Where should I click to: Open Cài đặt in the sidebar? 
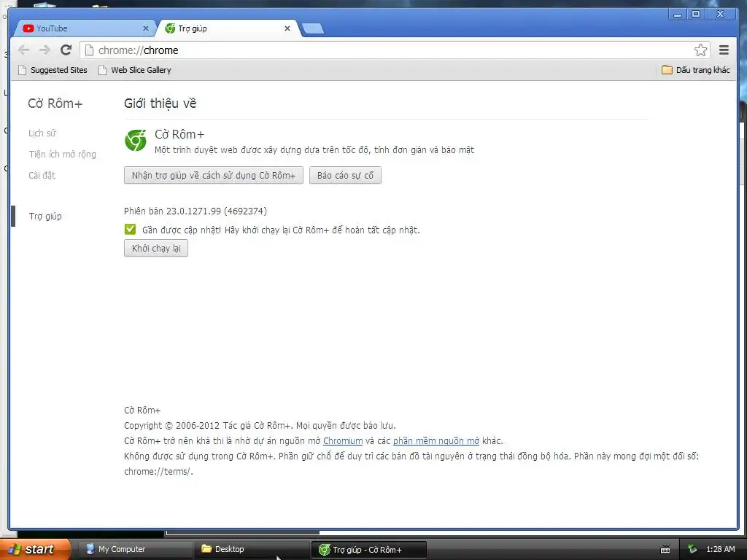tap(42, 175)
